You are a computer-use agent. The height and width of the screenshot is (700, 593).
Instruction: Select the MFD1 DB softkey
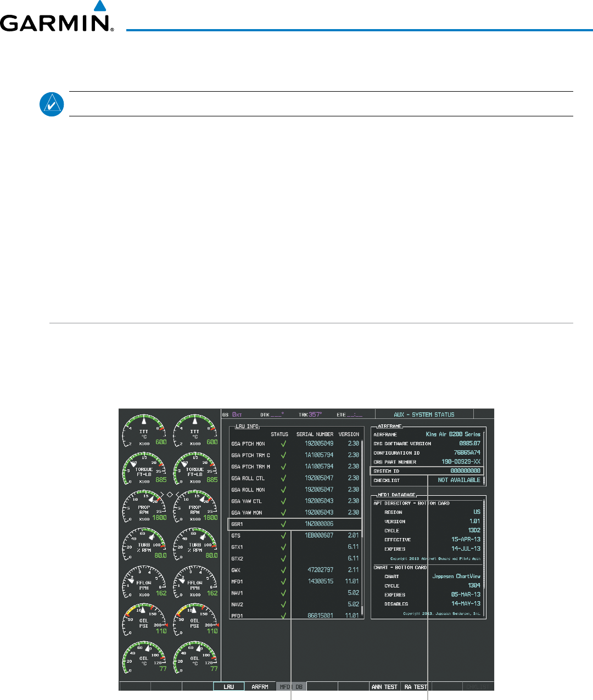291,686
